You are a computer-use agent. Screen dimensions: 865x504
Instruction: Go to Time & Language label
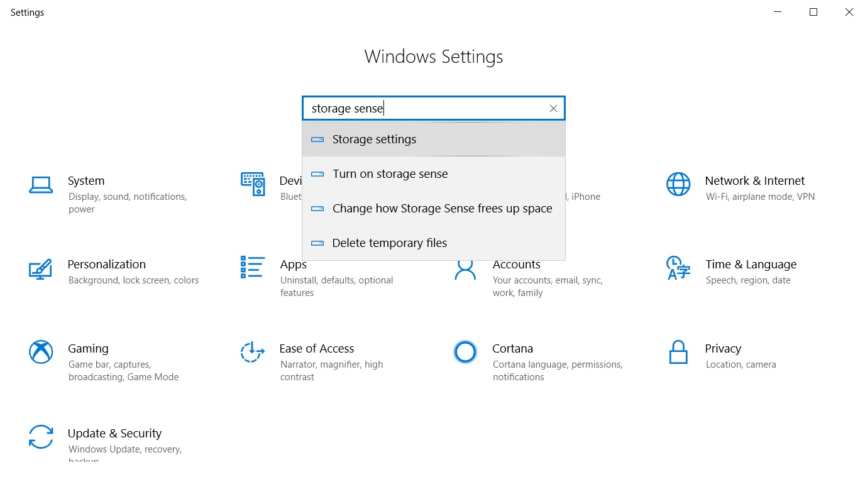[x=751, y=265]
